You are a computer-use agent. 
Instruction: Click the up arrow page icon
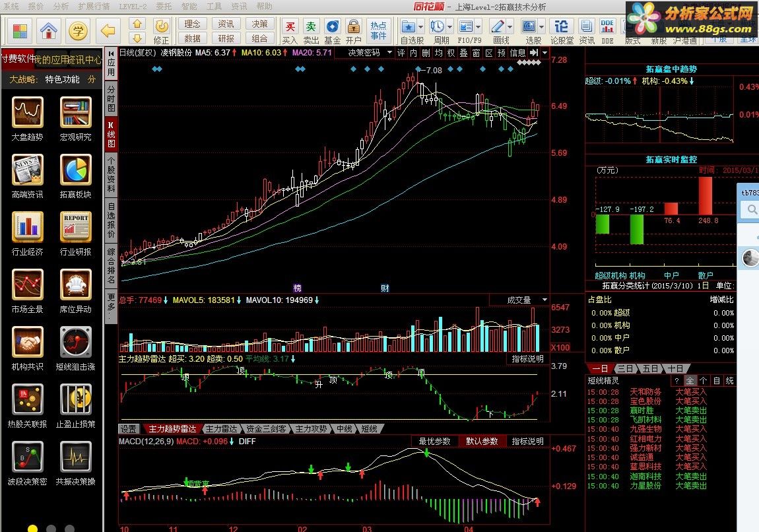(x=137, y=24)
